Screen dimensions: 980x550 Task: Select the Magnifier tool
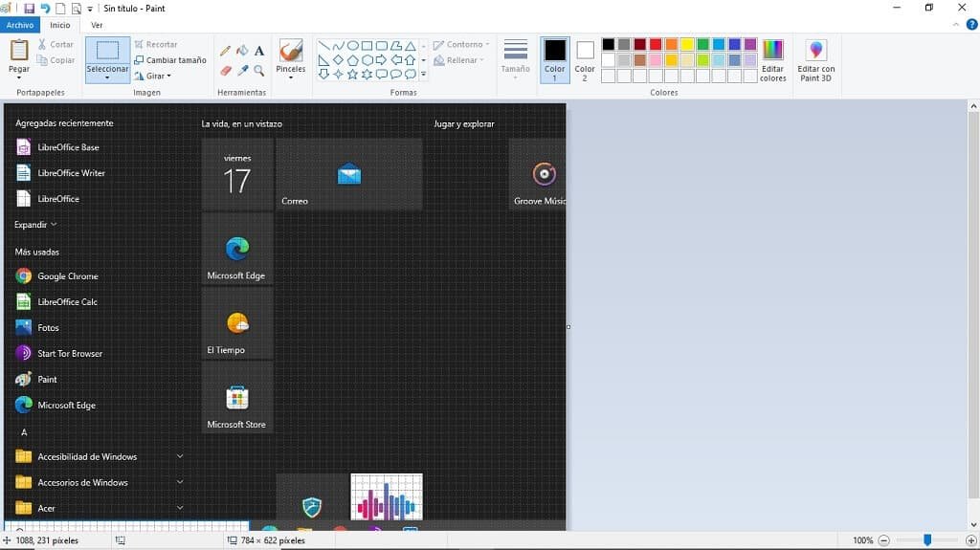[259, 71]
